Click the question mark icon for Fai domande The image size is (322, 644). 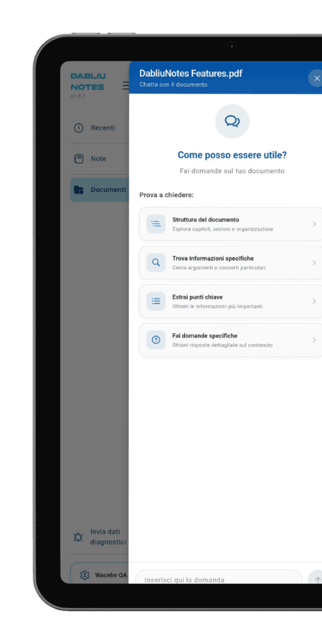156,340
